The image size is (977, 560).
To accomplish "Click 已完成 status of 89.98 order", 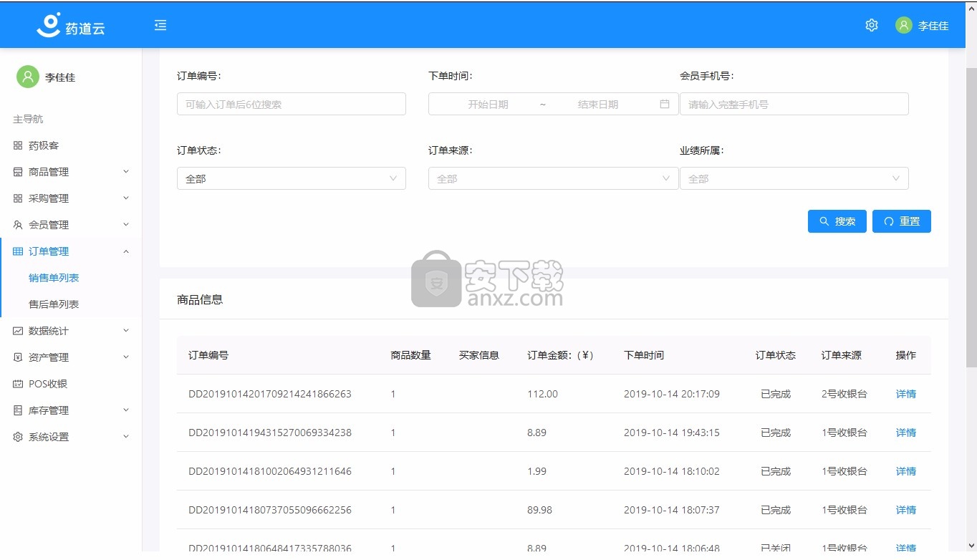I will click(x=776, y=510).
